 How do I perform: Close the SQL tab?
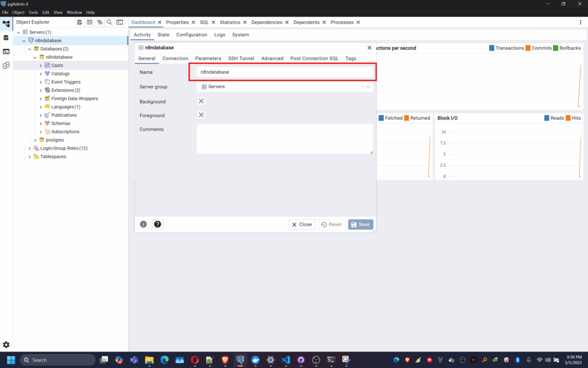tap(214, 22)
